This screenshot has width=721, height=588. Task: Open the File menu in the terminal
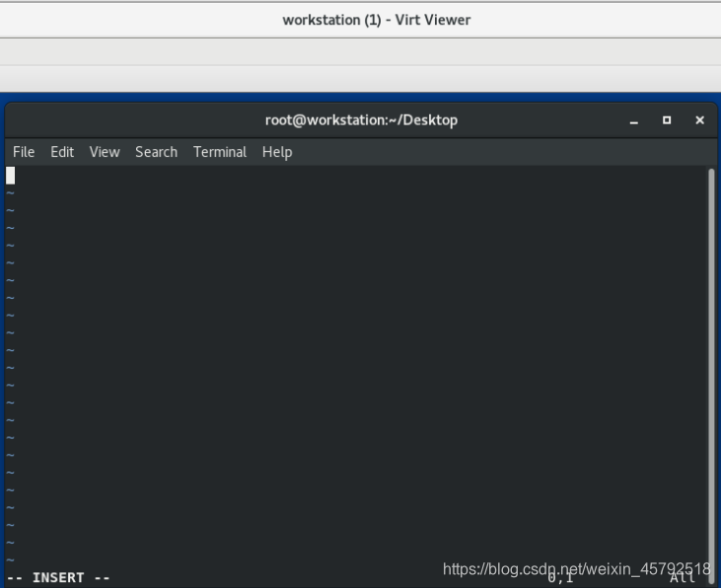24,152
